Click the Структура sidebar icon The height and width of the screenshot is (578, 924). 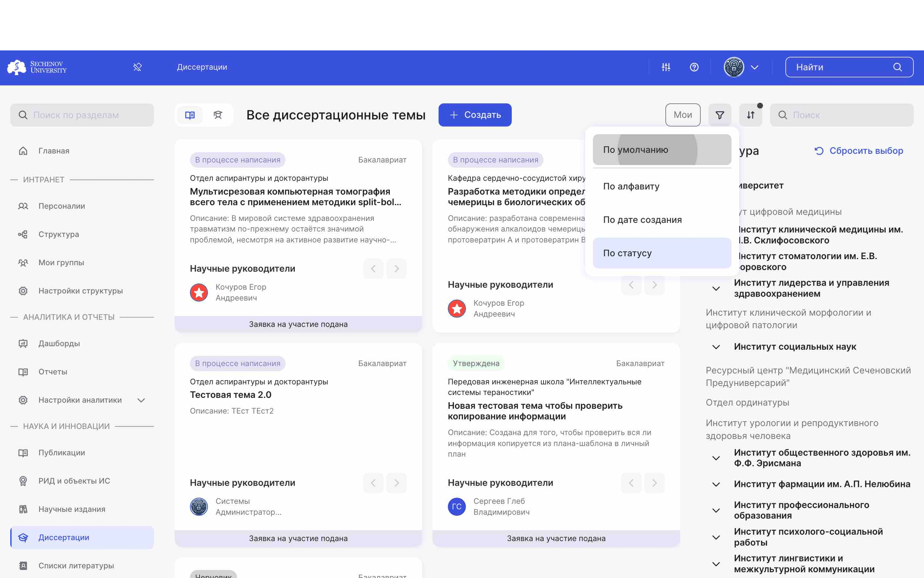pos(23,234)
